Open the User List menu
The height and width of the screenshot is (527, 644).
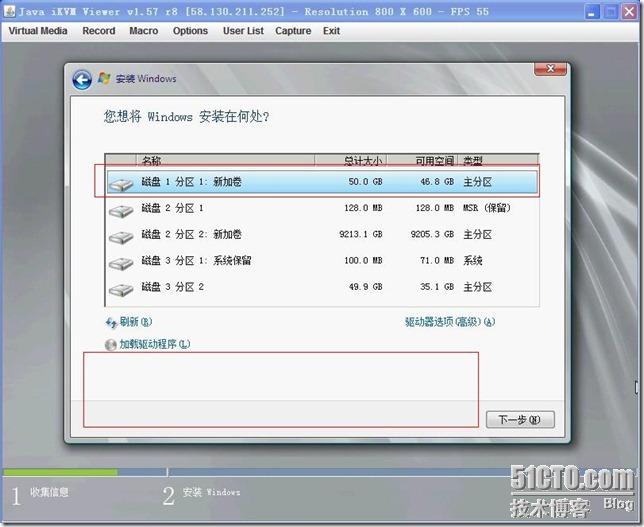(x=243, y=31)
